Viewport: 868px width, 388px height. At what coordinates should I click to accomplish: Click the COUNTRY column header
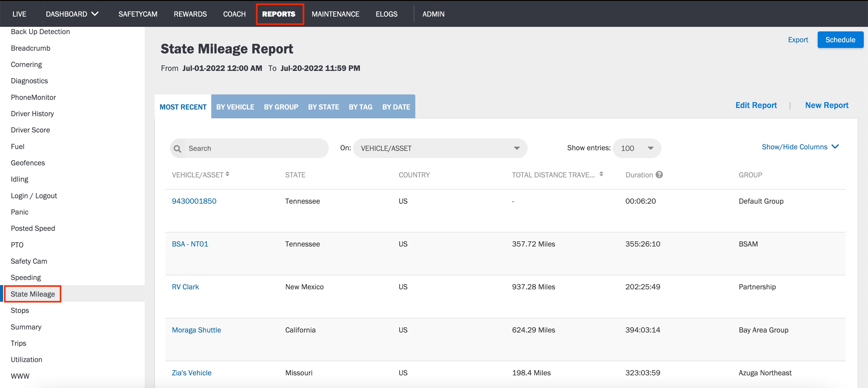[414, 175]
